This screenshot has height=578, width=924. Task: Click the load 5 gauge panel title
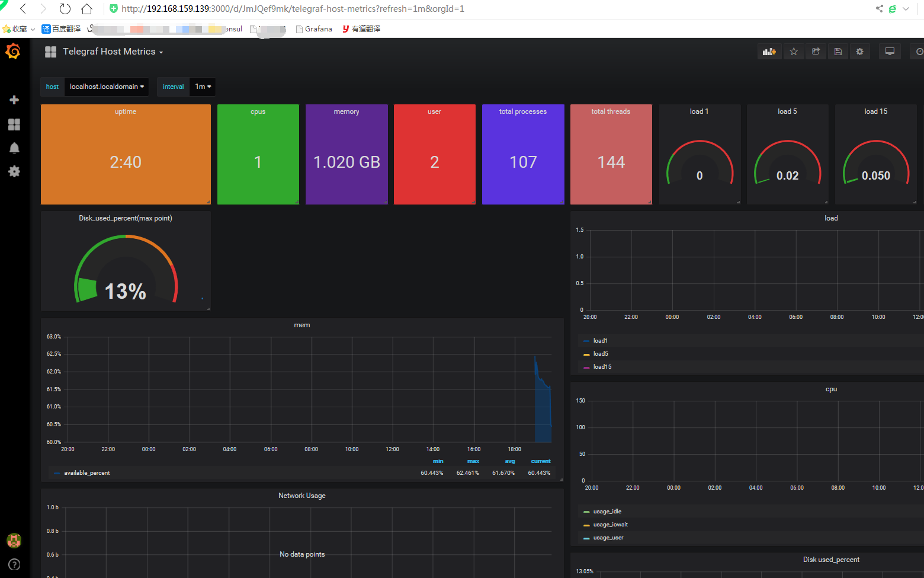click(787, 111)
